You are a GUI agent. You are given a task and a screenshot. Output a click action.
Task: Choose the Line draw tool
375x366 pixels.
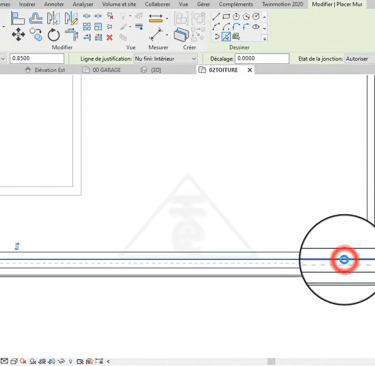tap(216, 16)
